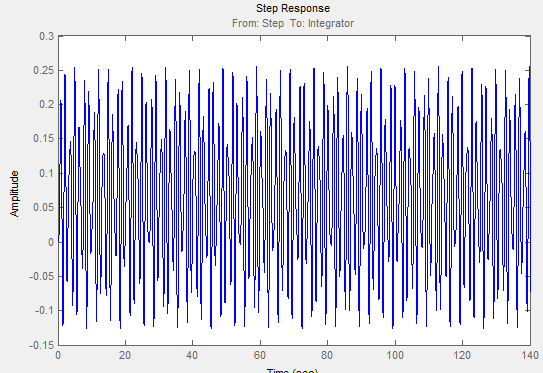
Task: Select the x-axis tick label 20
Action: tap(125, 355)
